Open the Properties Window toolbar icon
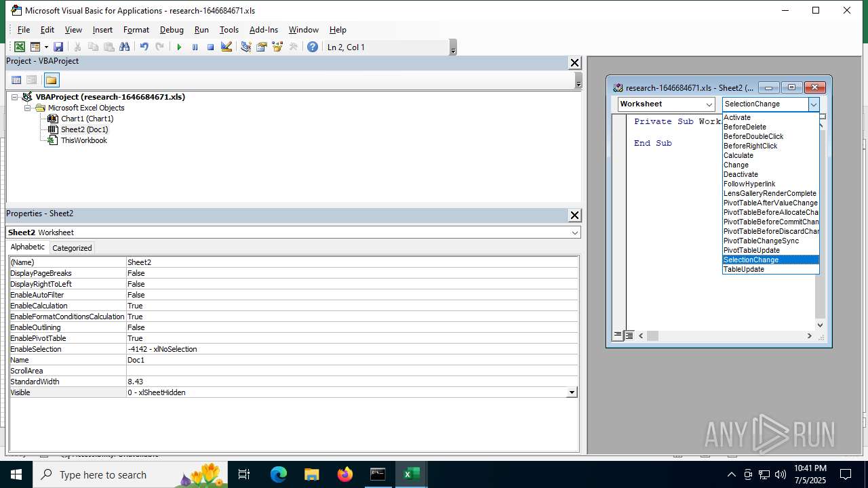Image resolution: width=868 pixels, height=488 pixels. (261, 47)
